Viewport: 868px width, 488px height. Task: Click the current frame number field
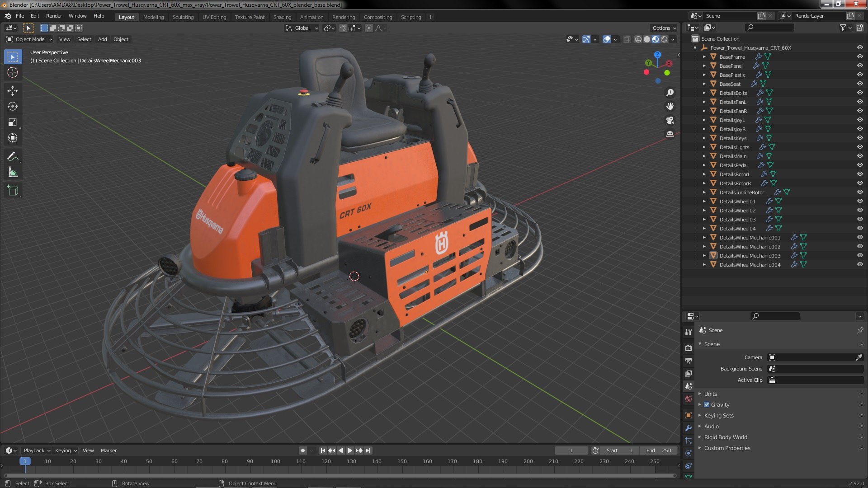click(571, 450)
